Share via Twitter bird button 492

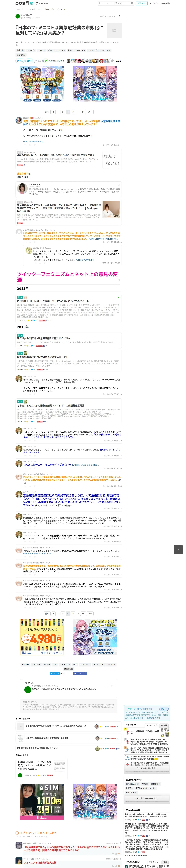coord(20,61)
